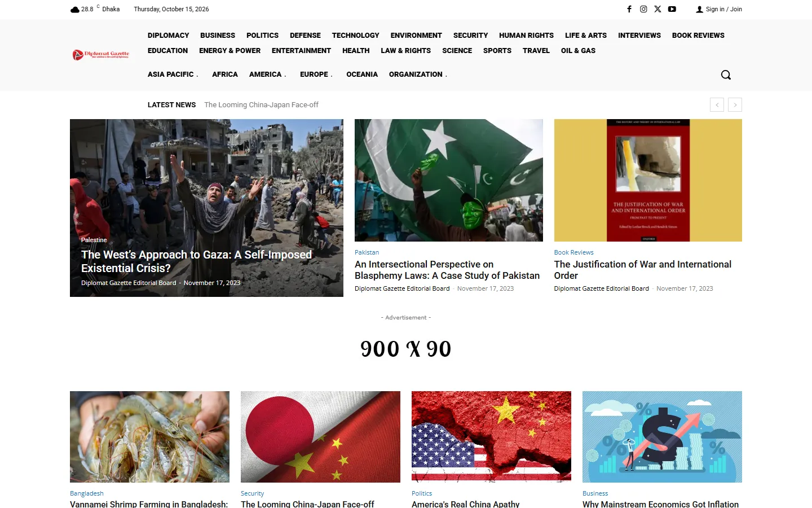Select the Africa region menu
Image resolution: width=812 pixels, height=508 pixels.
(225, 75)
